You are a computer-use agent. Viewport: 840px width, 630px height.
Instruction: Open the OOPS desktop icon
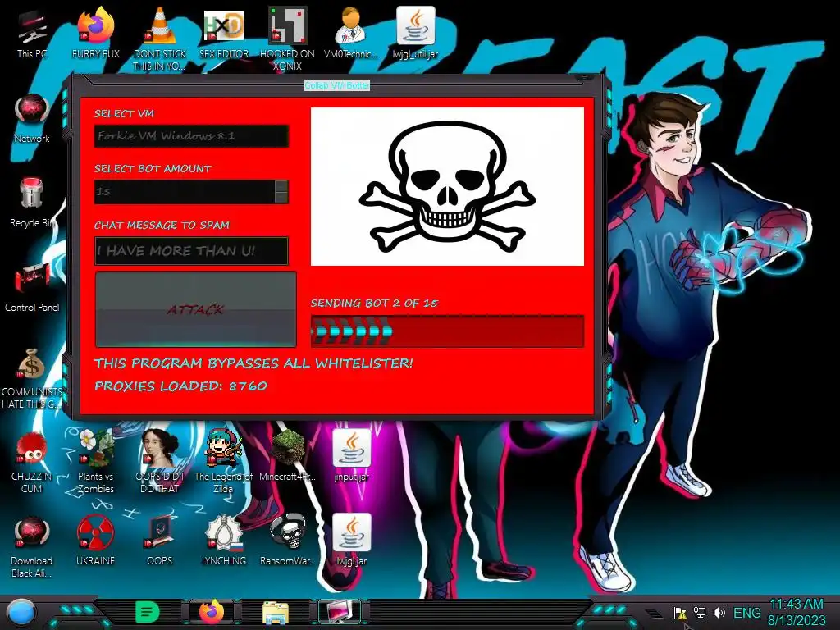(x=160, y=541)
